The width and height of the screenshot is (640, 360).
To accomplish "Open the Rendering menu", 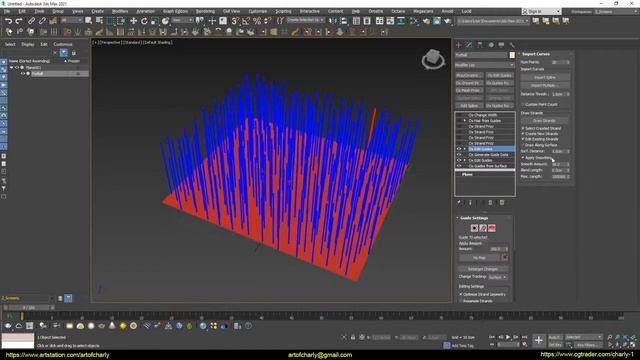I will [205, 11].
